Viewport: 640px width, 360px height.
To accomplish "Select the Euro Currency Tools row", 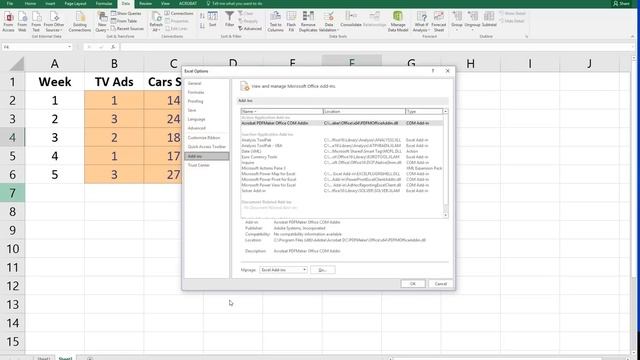I will click(x=342, y=157).
